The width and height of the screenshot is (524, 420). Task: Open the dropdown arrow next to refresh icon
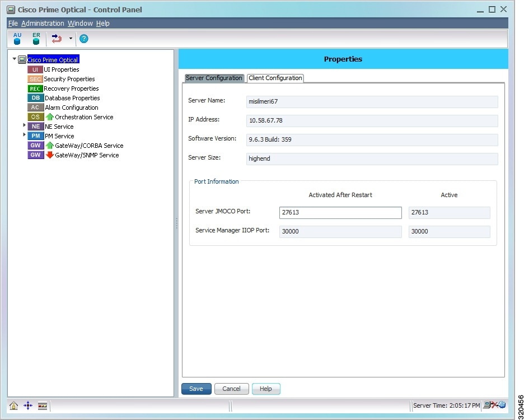[71, 39]
